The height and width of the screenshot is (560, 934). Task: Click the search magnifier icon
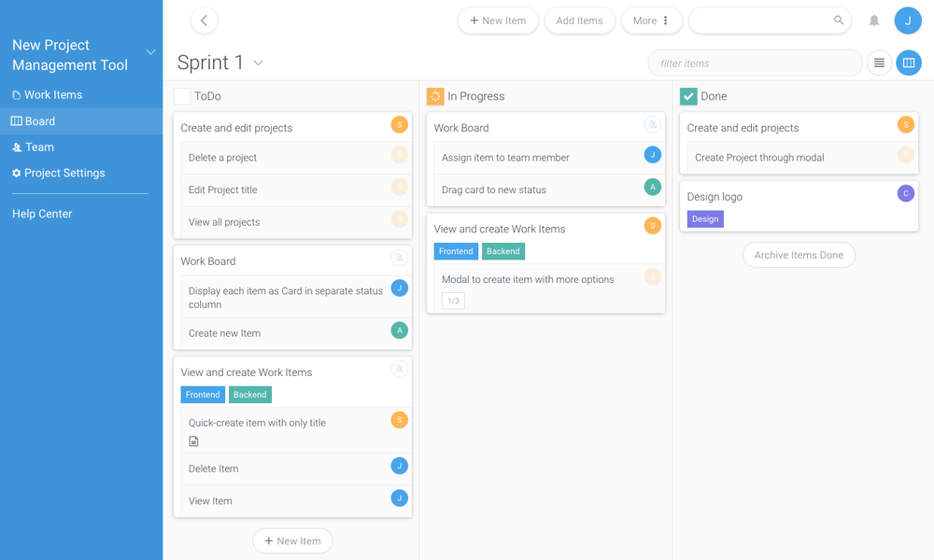click(x=838, y=20)
